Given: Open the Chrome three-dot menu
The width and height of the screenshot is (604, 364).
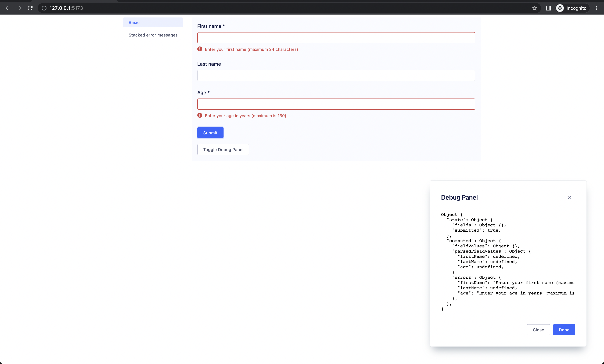Looking at the screenshot, I should pyautogui.click(x=596, y=8).
